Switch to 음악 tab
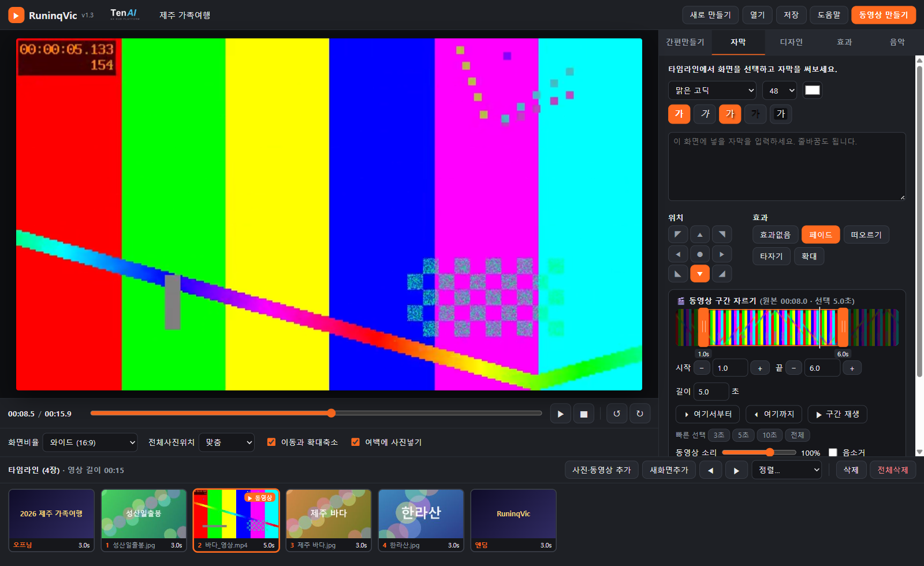Screen dimensions: 924x566 897,42
